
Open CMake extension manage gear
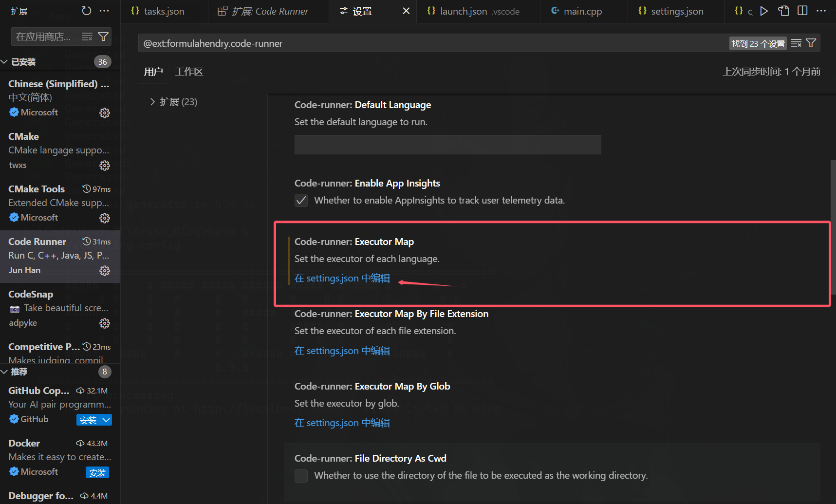point(105,166)
